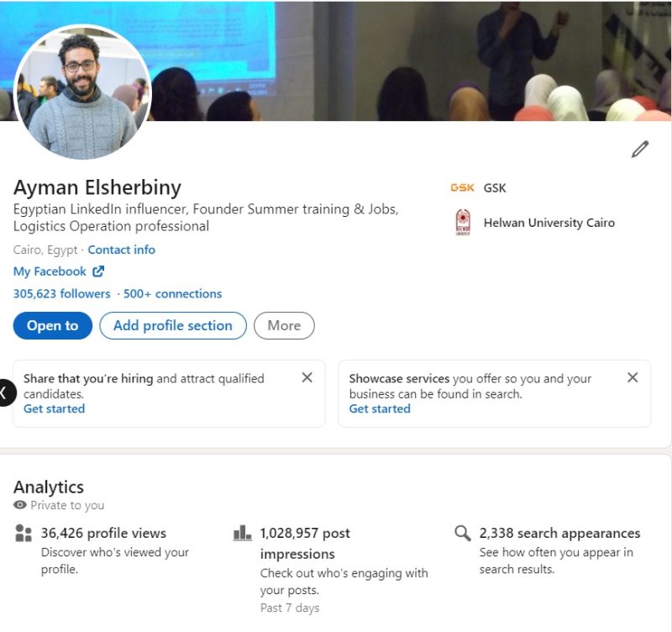View the 305,623 followers list
Viewport: 672px width, 632px height.
coord(61,293)
